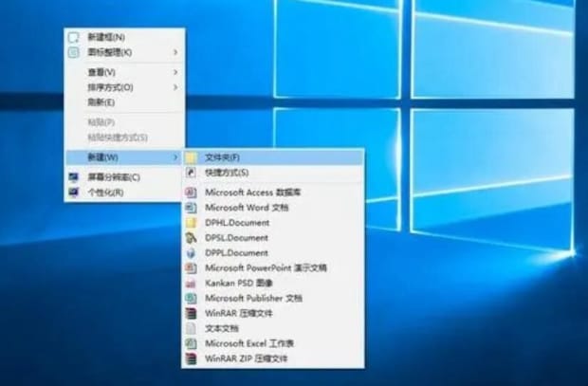
Task: Expand the 查看(V) submenu arrow
Action: pyautogui.click(x=175, y=72)
